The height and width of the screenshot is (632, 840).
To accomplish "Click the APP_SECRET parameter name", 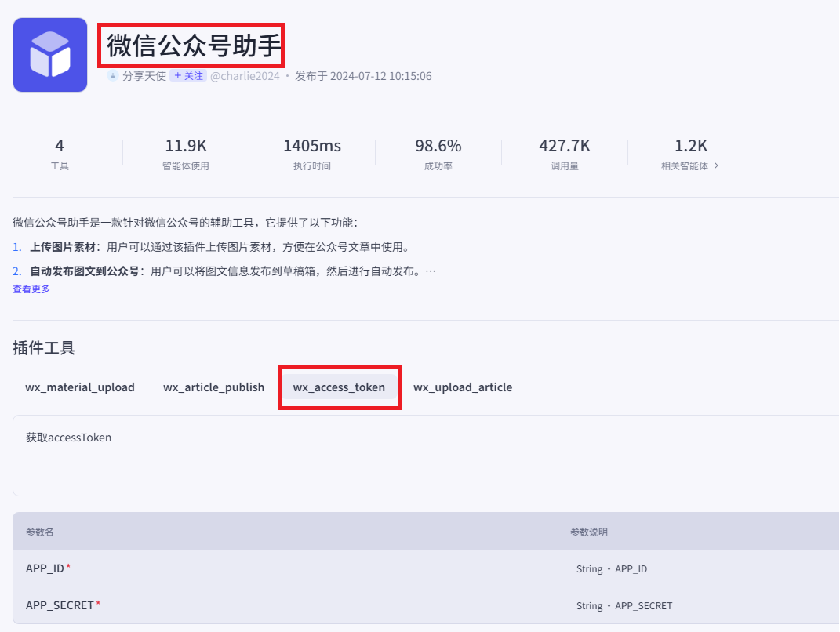I will point(60,605).
